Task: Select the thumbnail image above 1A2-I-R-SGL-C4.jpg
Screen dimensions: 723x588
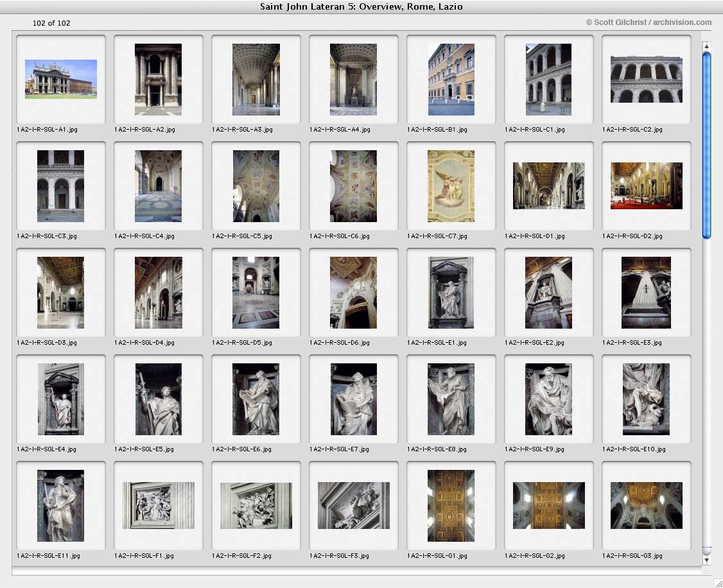Action: pyautogui.click(x=158, y=186)
